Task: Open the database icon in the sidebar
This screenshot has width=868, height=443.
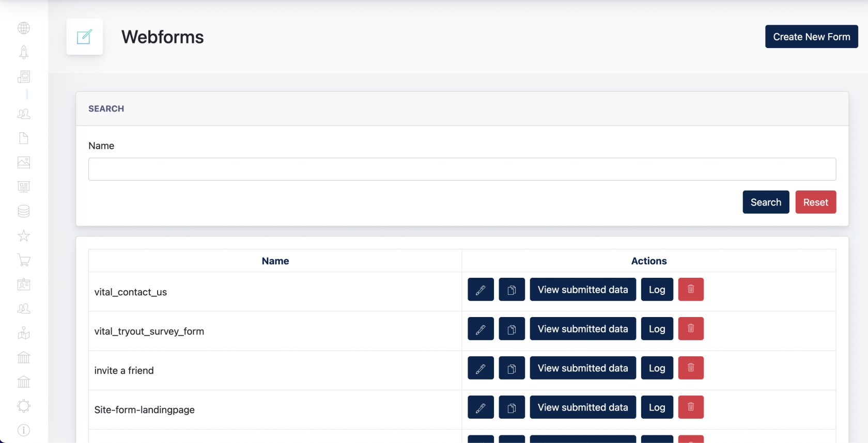Action: point(24,211)
